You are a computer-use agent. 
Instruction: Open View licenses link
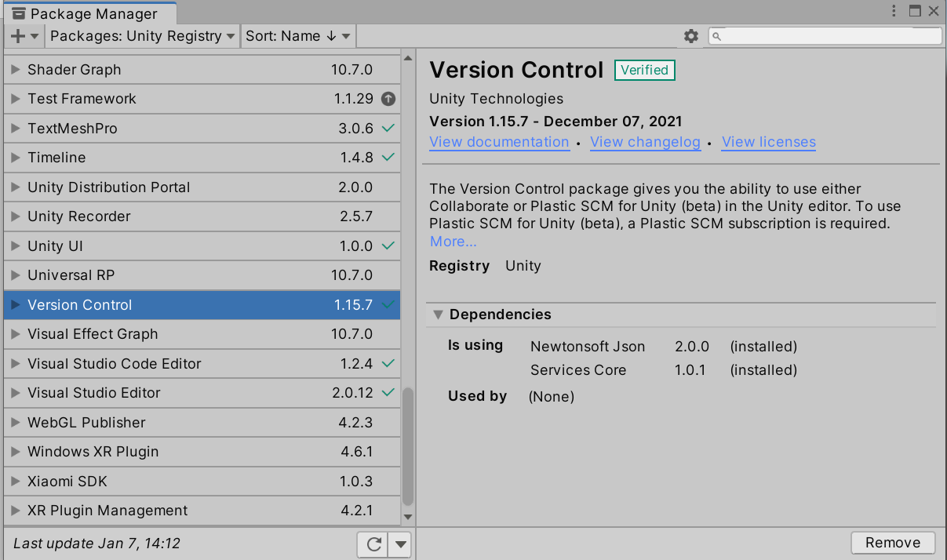(769, 142)
